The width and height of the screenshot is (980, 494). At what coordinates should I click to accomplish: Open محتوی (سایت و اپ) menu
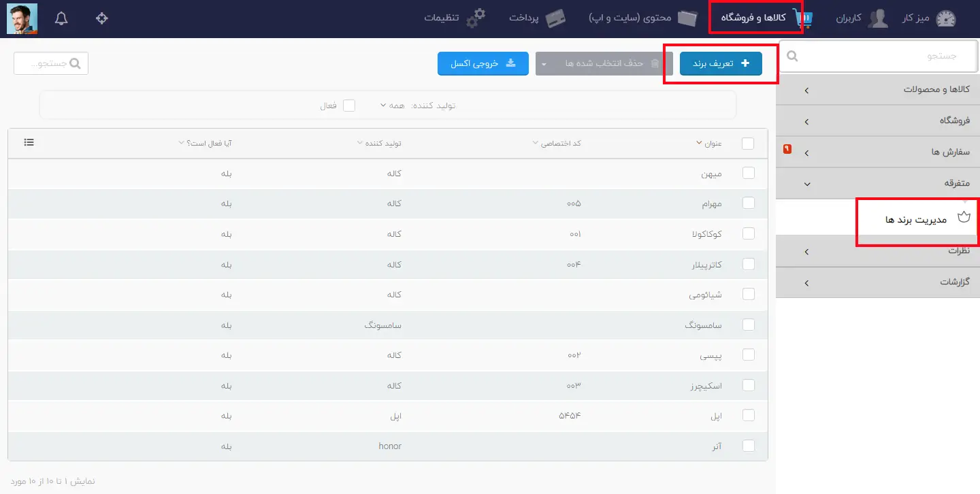click(644, 18)
